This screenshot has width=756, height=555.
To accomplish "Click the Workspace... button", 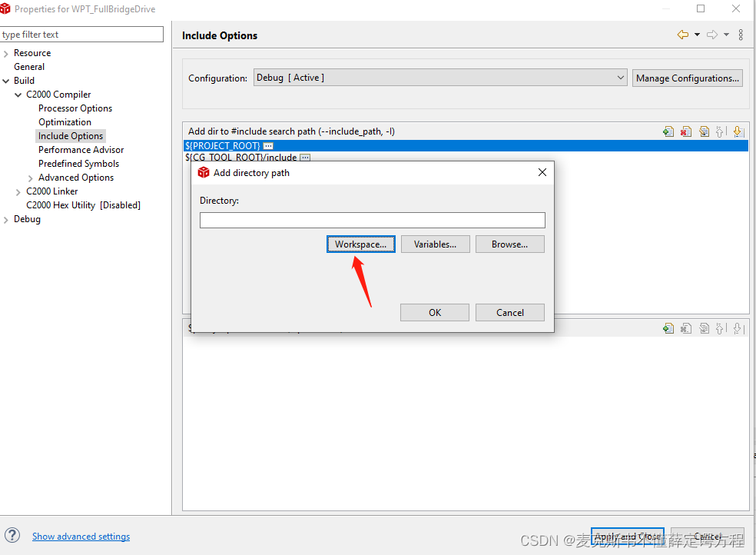I will tap(360, 244).
